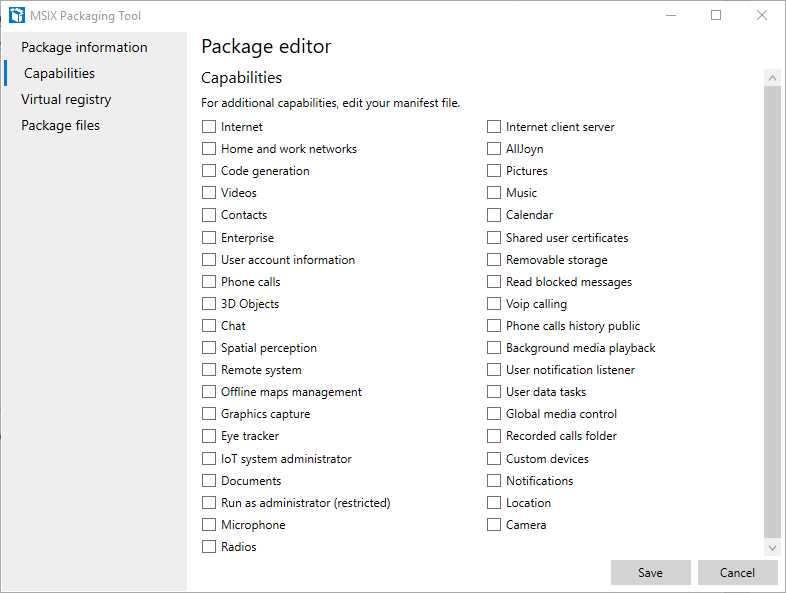Click the scrollbar down arrow
Image resolution: width=786 pixels, height=593 pixels.
tap(772, 548)
